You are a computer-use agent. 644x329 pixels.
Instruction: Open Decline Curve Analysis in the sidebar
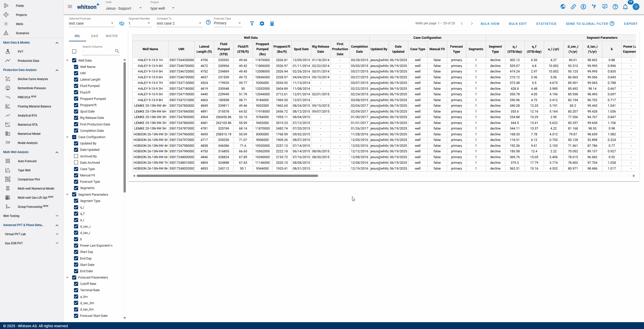33,79
